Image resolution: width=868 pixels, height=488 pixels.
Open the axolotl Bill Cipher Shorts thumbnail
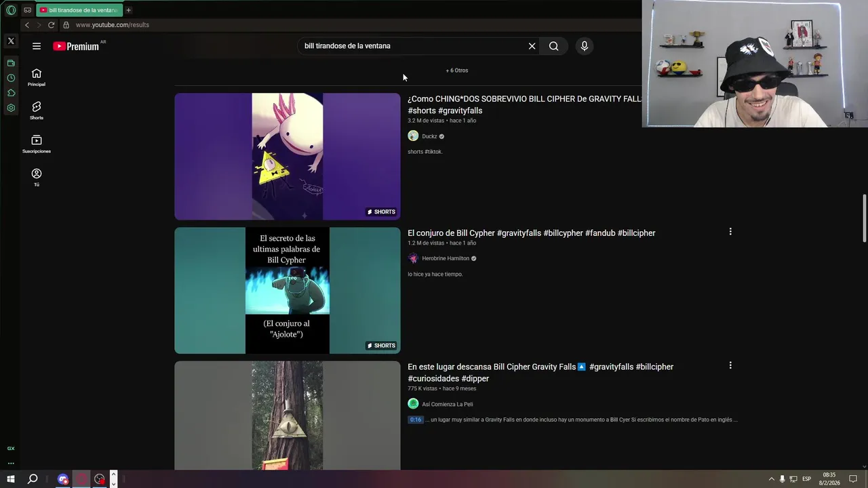click(288, 157)
